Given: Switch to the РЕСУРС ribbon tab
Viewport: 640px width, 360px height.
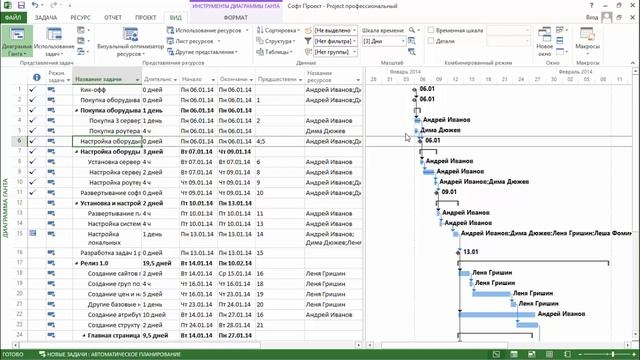Looking at the screenshot, I should click(x=80, y=18).
